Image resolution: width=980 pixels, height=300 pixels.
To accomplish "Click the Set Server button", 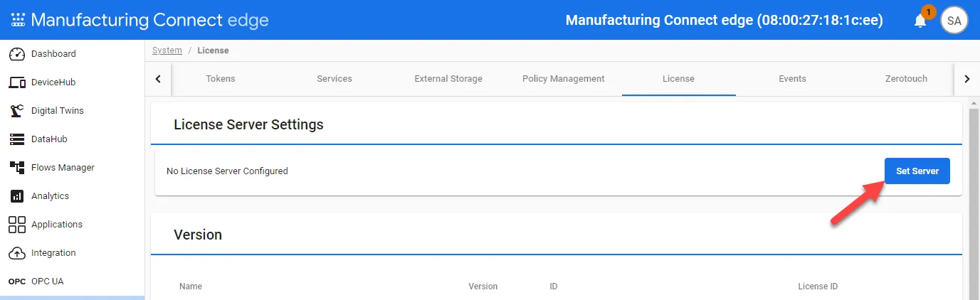I will pyautogui.click(x=917, y=171).
